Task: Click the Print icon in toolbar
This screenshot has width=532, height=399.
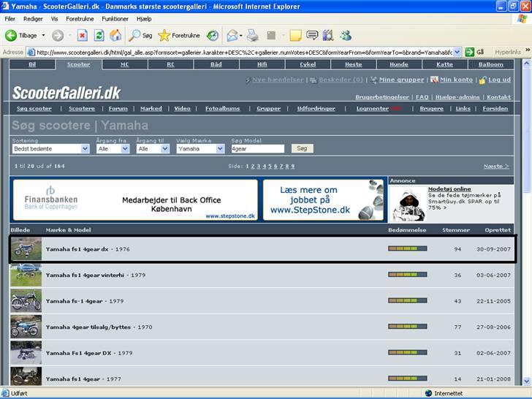Action: point(252,35)
